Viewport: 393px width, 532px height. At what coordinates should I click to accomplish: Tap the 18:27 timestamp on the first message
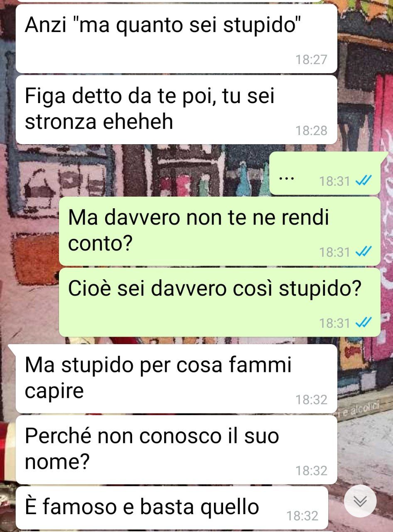[x=311, y=60]
